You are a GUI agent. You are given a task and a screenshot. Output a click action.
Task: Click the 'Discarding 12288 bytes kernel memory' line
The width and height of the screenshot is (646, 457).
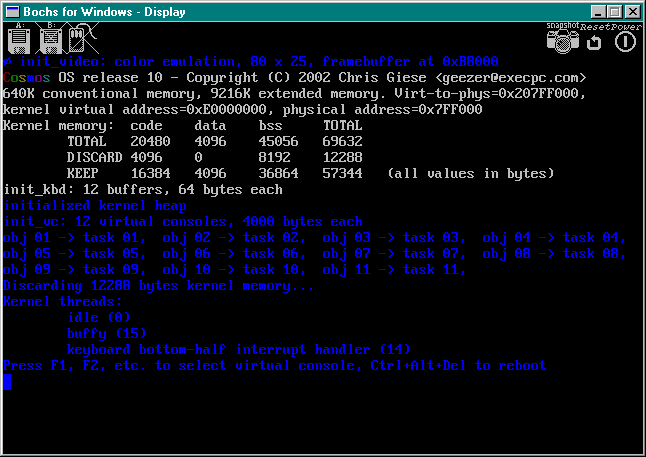pos(159,285)
